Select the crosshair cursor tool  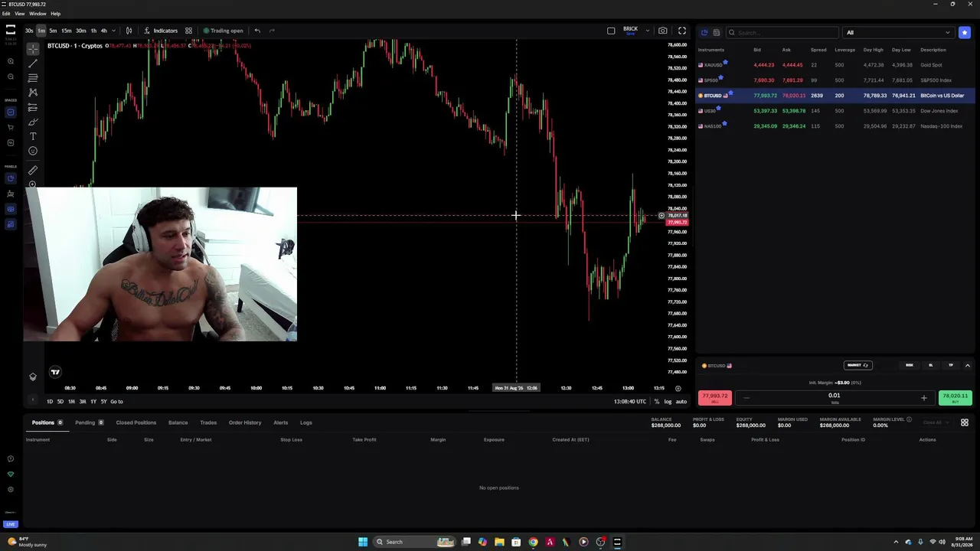coord(33,48)
